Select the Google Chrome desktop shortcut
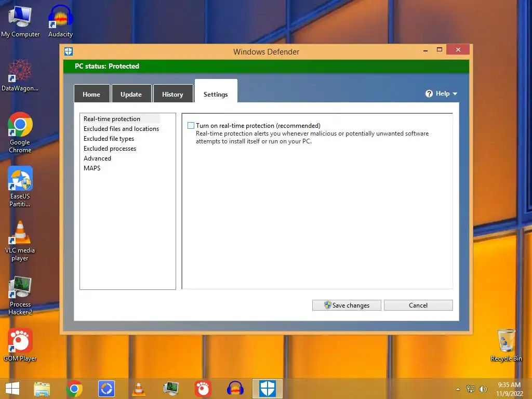This screenshot has width=532, height=399. [x=20, y=132]
